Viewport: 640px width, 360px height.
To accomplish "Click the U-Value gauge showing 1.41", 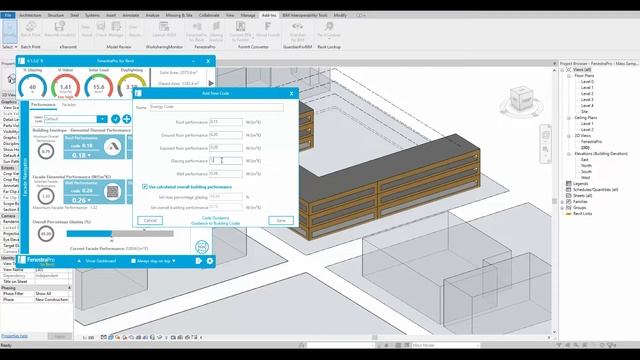I will click(65, 87).
